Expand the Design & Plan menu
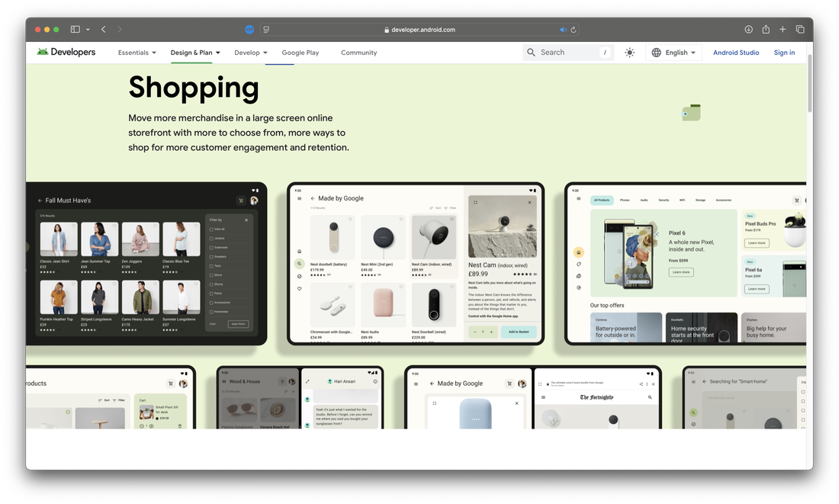 pos(195,53)
